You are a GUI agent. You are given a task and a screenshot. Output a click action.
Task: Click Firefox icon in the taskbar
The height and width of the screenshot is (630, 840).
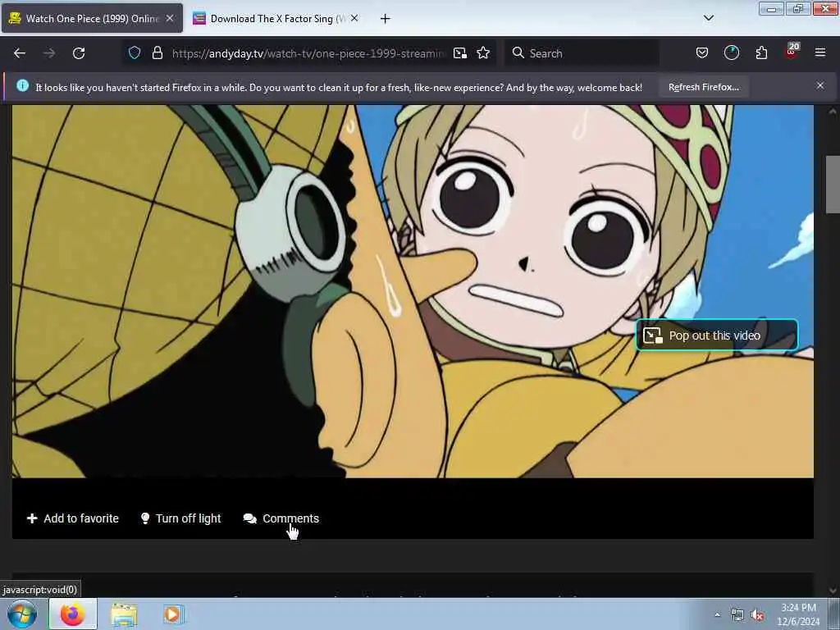click(x=73, y=614)
